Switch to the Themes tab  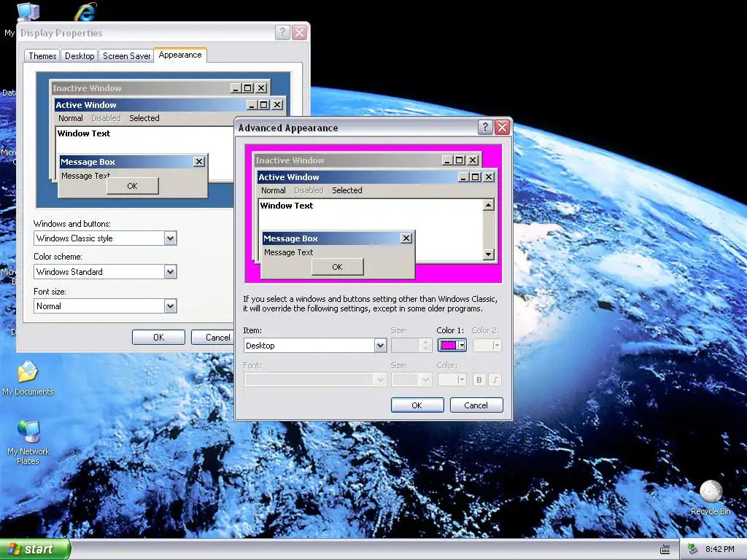(42, 55)
